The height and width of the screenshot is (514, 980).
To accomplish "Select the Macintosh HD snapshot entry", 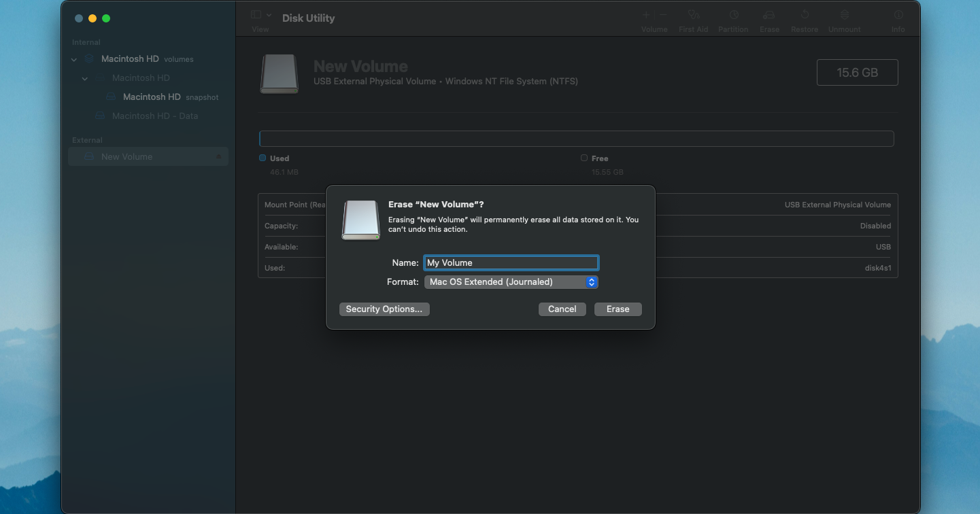I will click(x=151, y=97).
